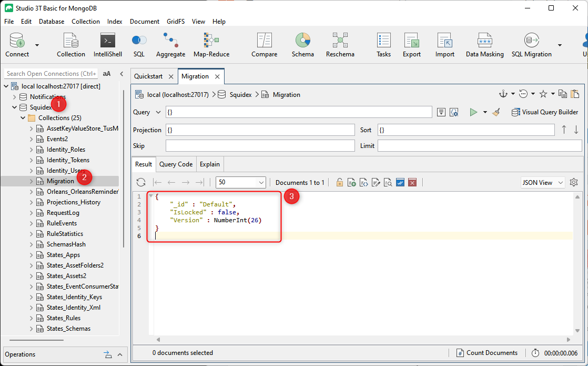The height and width of the screenshot is (366, 588).
Task: Click the refresh results icon
Action: point(141,182)
